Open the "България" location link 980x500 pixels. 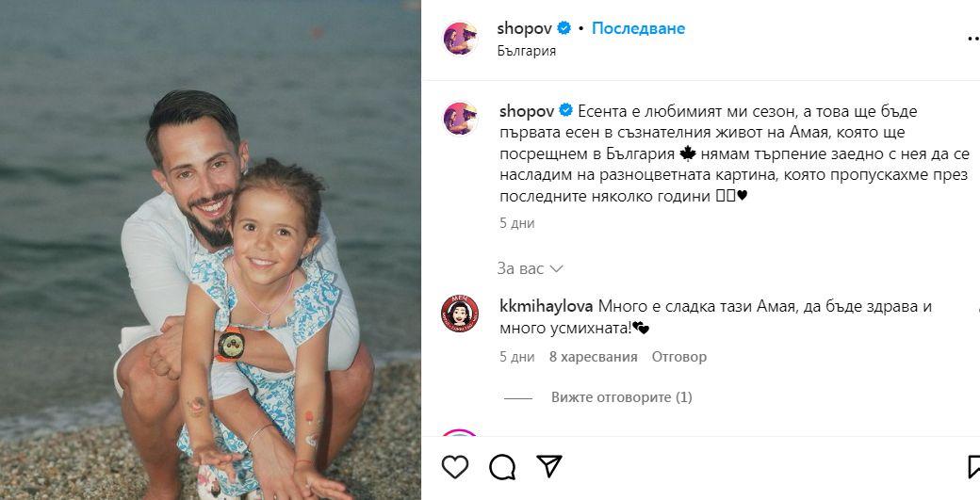[526, 51]
